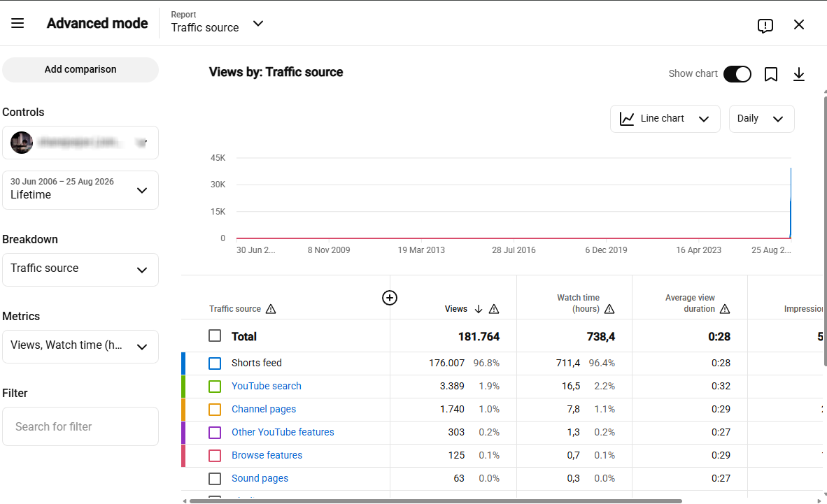This screenshot has width=827, height=504.
Task: Click the warning icon beside the Views header
Action: coord(494,309)
